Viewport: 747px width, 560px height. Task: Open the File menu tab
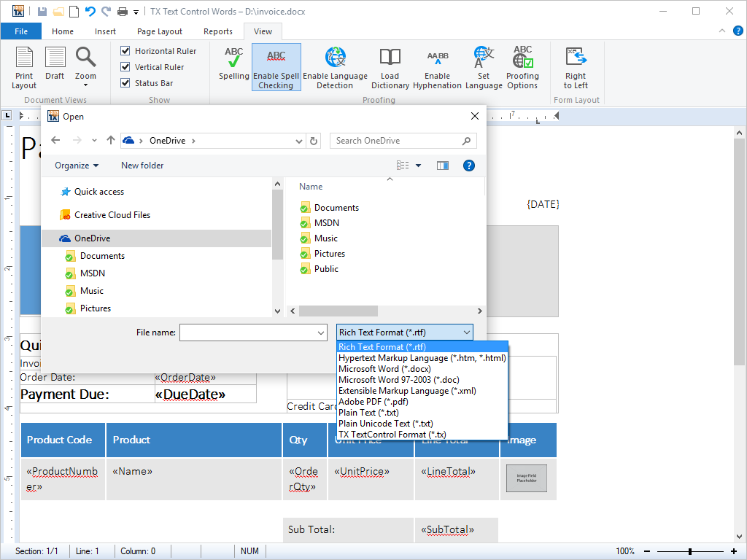pyautogui.click(x=21, y=31)
